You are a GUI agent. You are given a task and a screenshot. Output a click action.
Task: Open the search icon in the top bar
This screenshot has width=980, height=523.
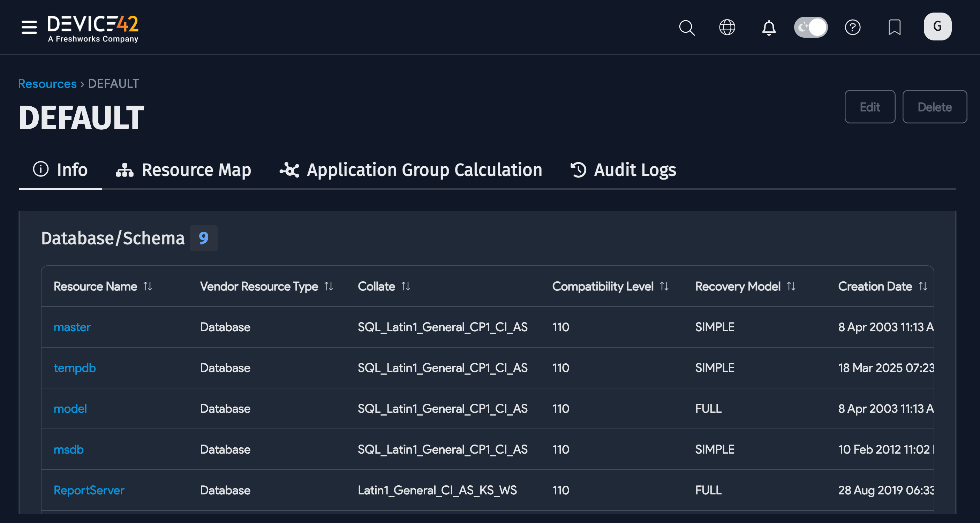point(687,28)
